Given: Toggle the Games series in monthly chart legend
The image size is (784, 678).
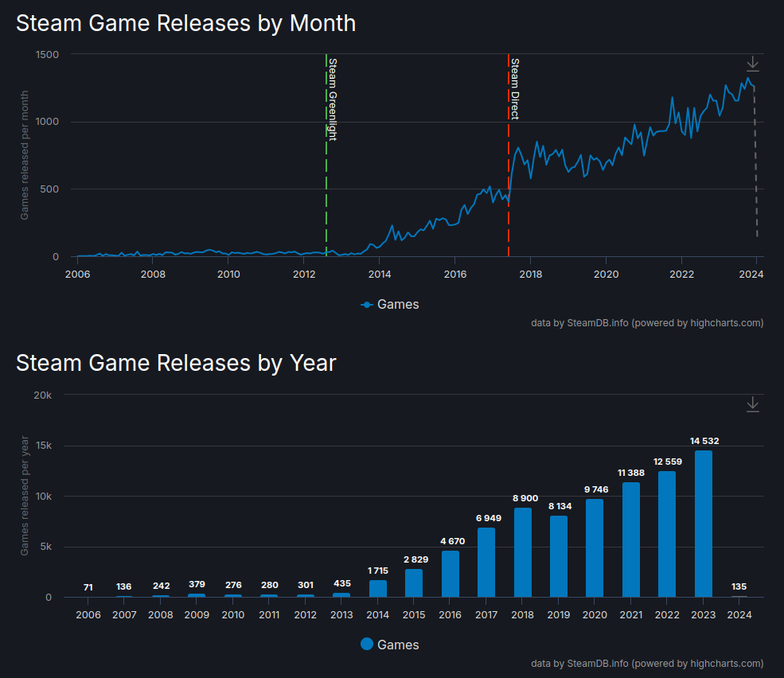Looking at the screenshot, I should [x=390, y=304].
